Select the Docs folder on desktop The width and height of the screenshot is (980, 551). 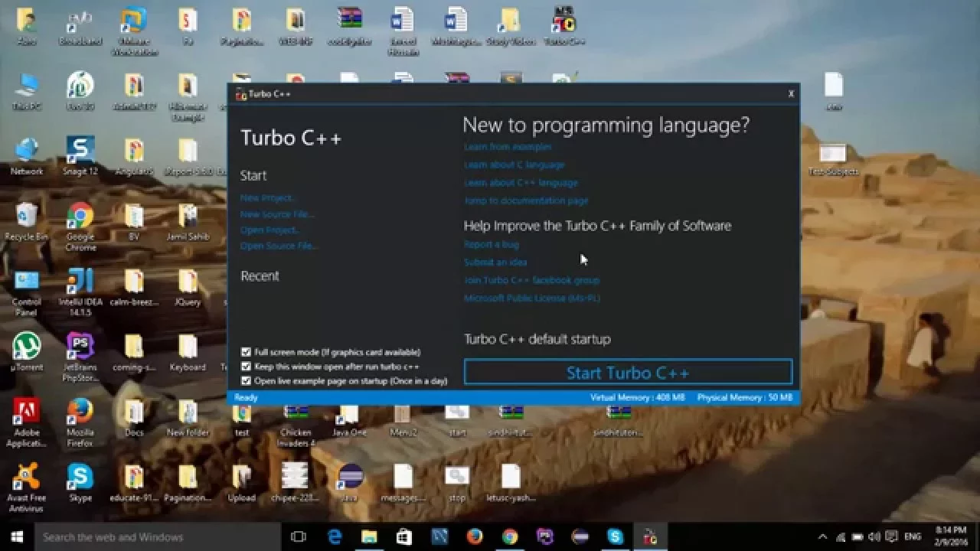pyautogui.click(x=134, y=417)
